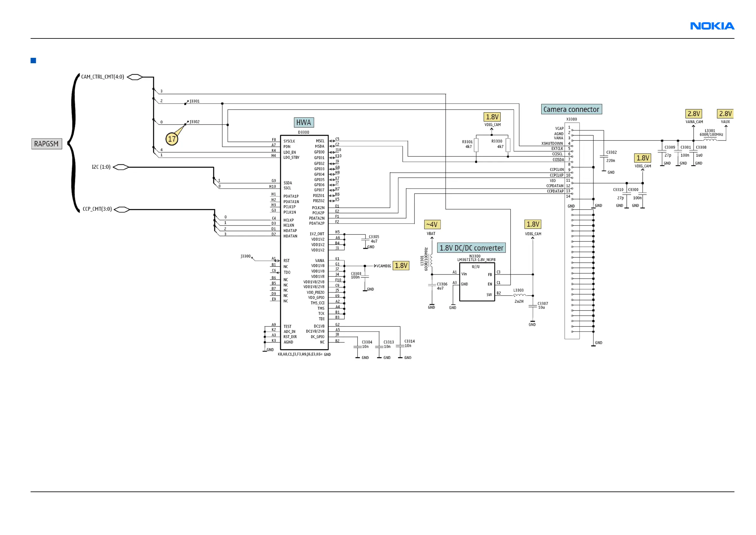Click the VCAP connector pin name
Image resolution: width=756 pixels, height=535 pixels.
coord(559,128)
